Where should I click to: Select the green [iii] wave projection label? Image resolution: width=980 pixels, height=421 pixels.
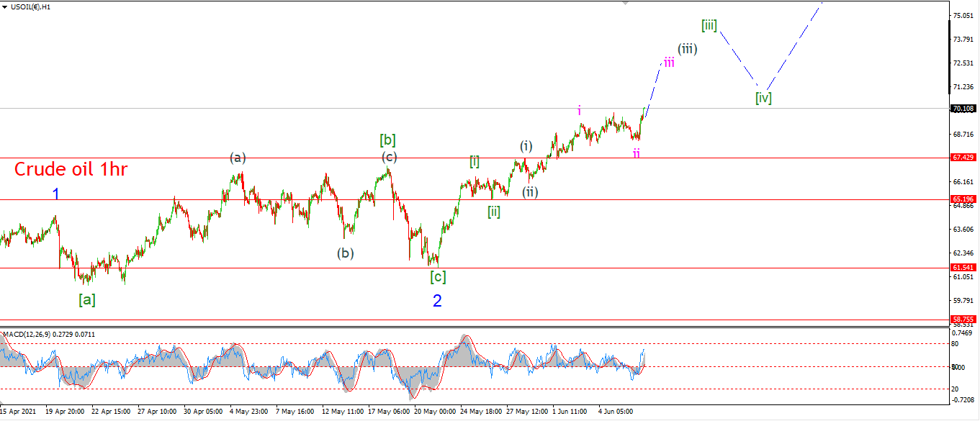pyautogui.click(x=709, y=26)
